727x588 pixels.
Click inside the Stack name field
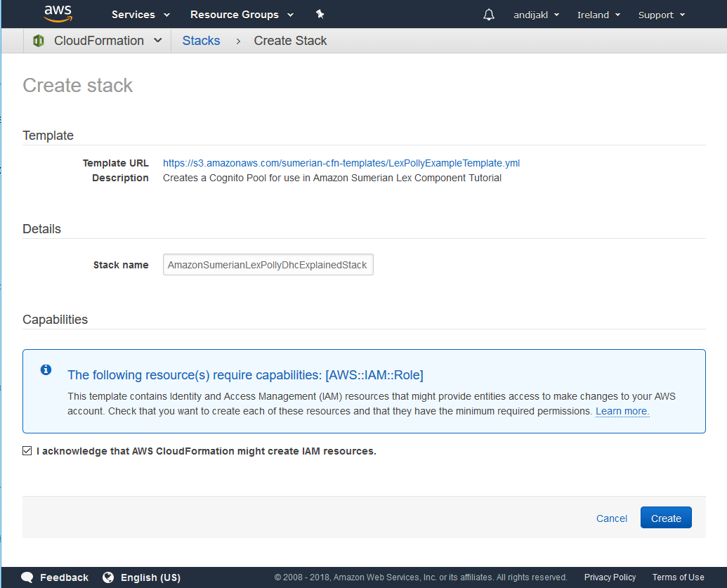[268, 265]
